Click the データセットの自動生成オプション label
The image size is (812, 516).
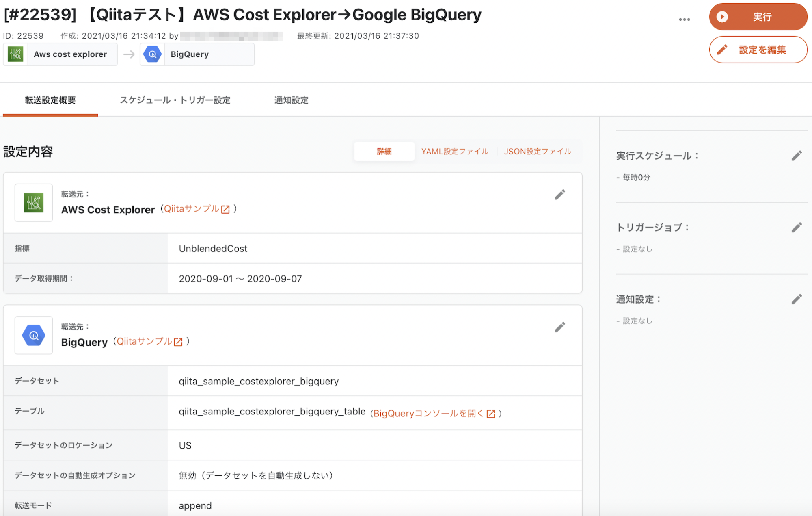(x=75, y=475)
